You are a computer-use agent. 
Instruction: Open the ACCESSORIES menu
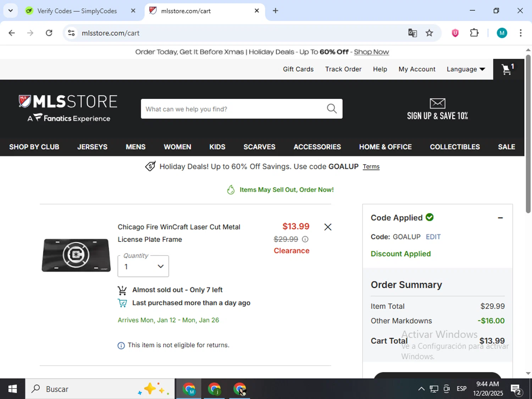click(317, 147)
